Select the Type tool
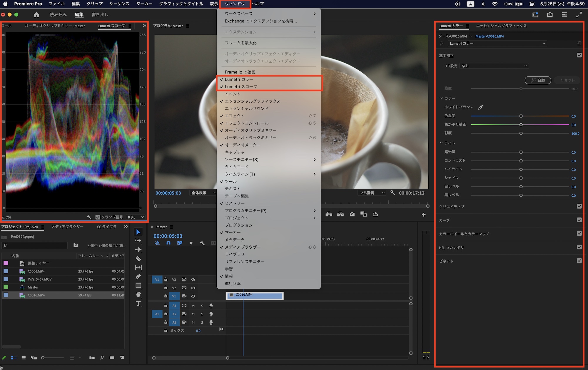 [138, 303]
